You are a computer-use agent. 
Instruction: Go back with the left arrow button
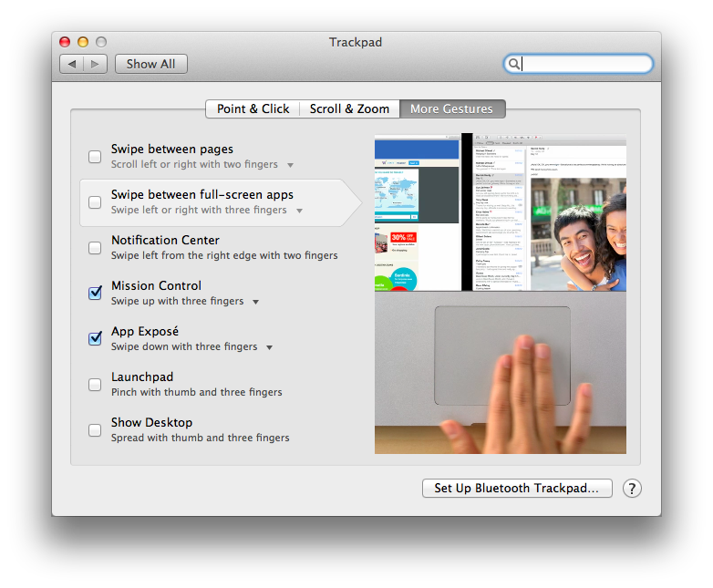[x=72, y=64]
